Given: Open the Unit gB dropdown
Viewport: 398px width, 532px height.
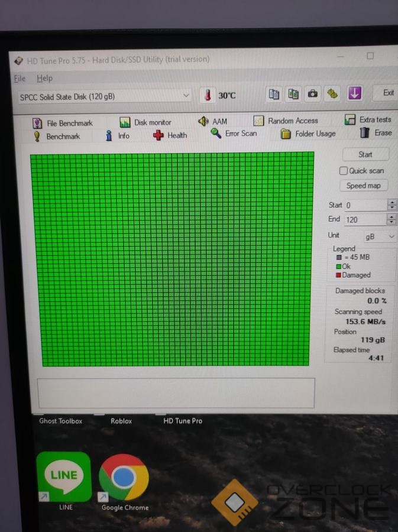Looking at the screenshot, I should [x=380, y=236].
